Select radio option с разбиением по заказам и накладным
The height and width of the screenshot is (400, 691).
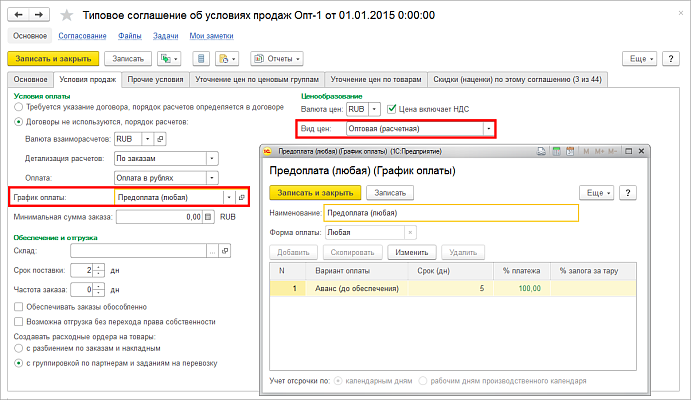point(19,348)
